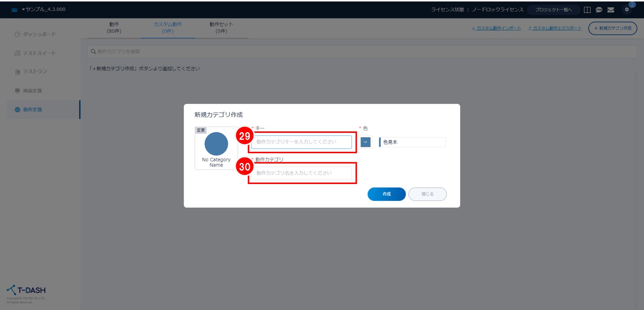644x310 pixels.
Task: Click the envelope contact icon
Action: tap(611, 10)
